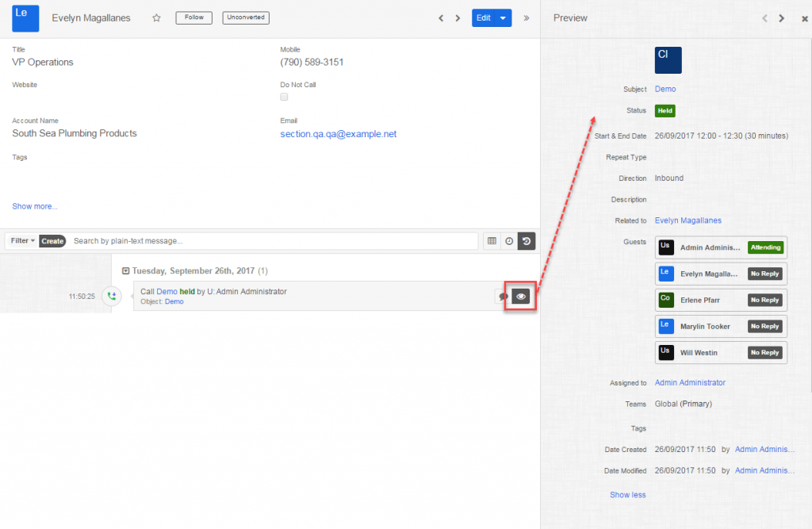Image resolution: width=812 pixels, height=529 pixels.
Task: Switch the activity stream to list view
Action: [x=492, y=241]
